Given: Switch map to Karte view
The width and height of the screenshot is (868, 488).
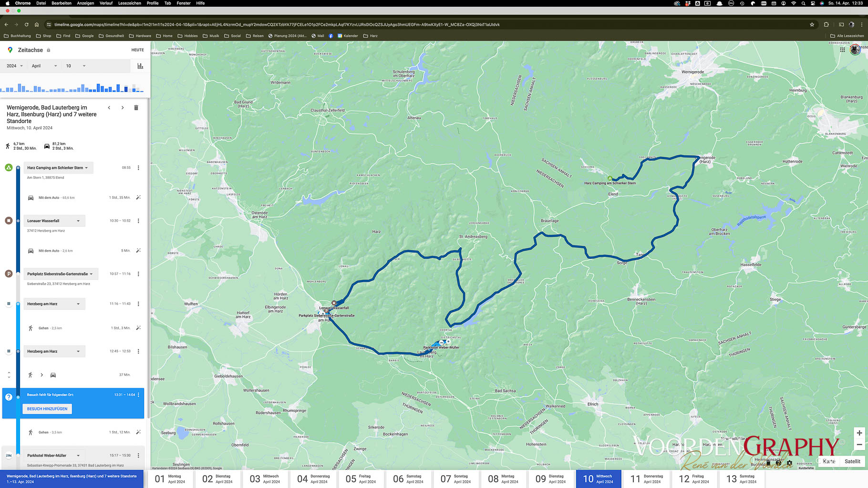Looking at the screenshot, I should click(829, 461).
